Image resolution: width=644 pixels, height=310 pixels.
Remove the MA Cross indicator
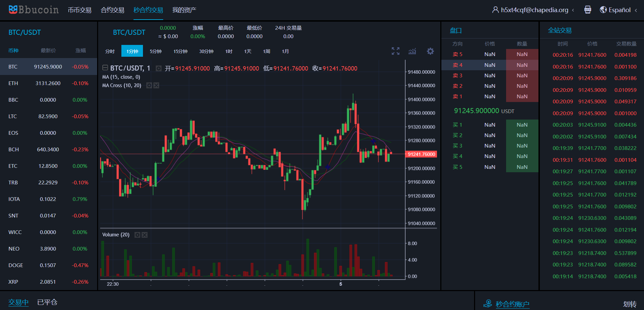156,85
